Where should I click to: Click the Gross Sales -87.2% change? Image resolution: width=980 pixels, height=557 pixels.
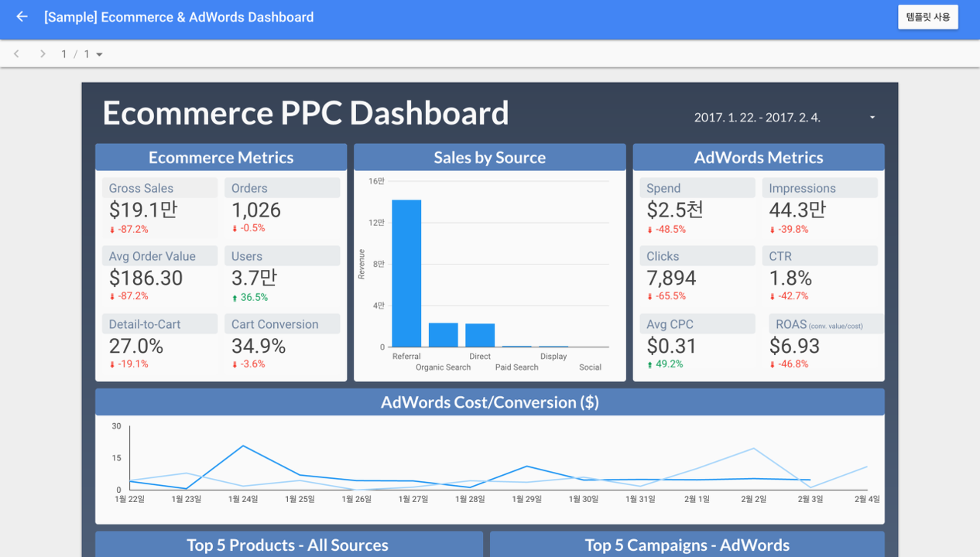128,229
